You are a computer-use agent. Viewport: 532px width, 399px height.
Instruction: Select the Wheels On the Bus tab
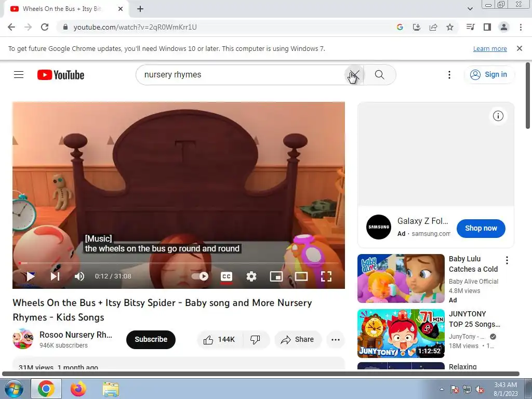[x=66, y=9]
